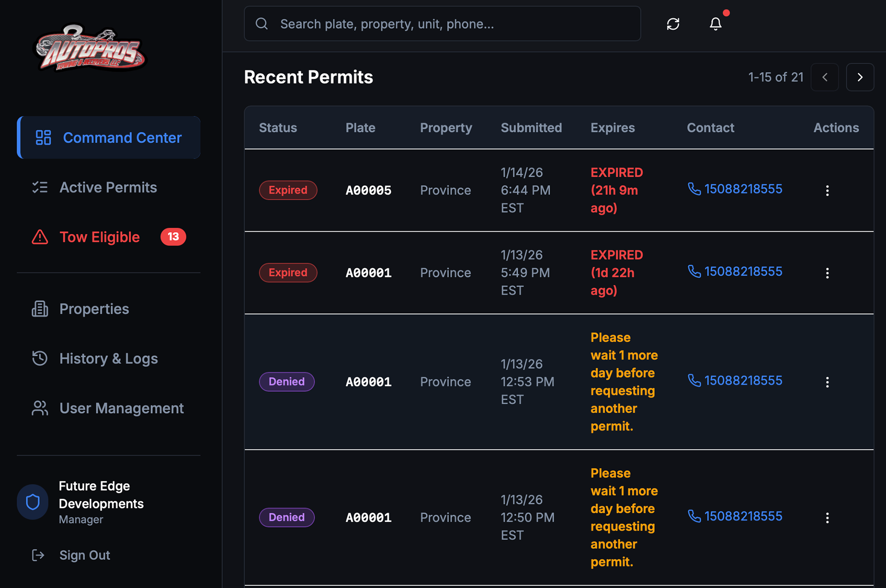
Task: Sign Out of the account
Action: pos(84,555)
